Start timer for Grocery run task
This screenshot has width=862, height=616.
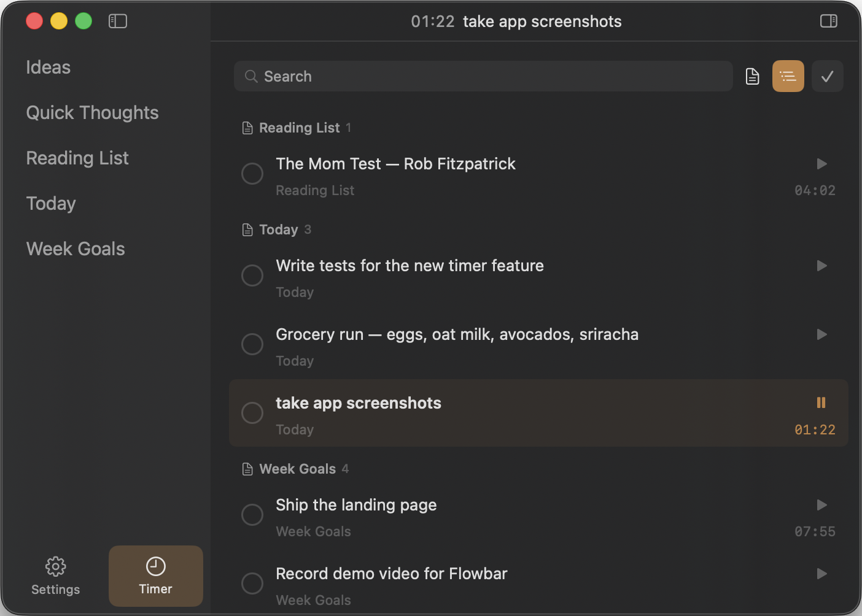click(821, 334)
